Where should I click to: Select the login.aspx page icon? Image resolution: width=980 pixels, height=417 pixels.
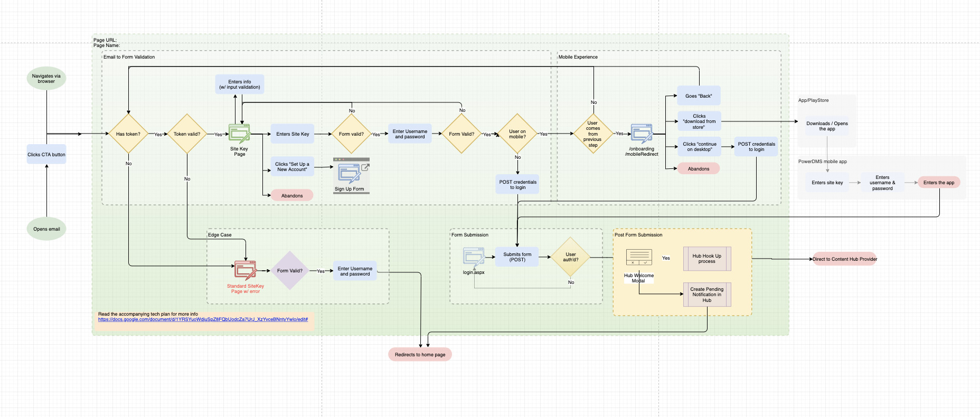(474, 257)
